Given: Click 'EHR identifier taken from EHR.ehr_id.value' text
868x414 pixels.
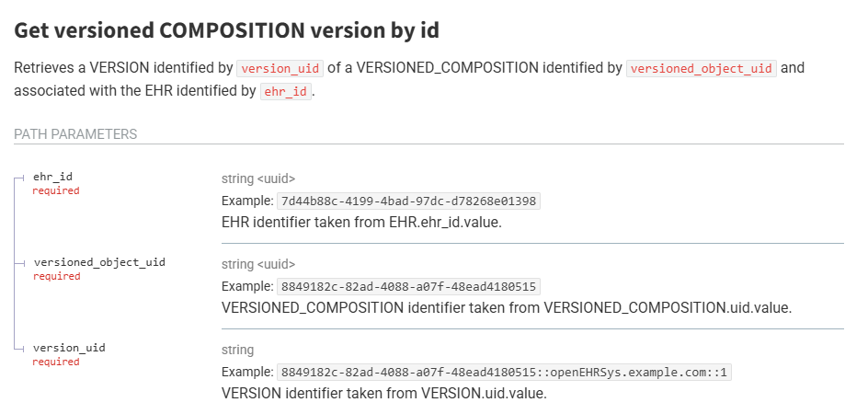Looking at the screenshot, I should coord(361,223).
